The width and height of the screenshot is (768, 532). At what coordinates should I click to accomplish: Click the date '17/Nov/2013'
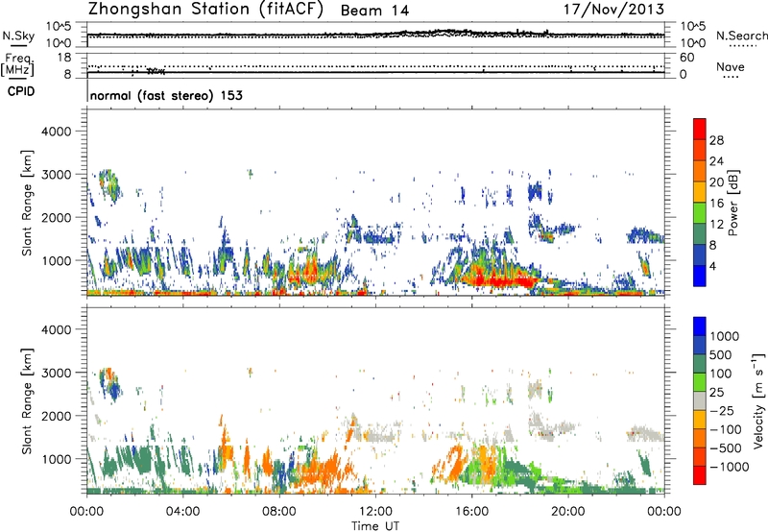[613, 10]
